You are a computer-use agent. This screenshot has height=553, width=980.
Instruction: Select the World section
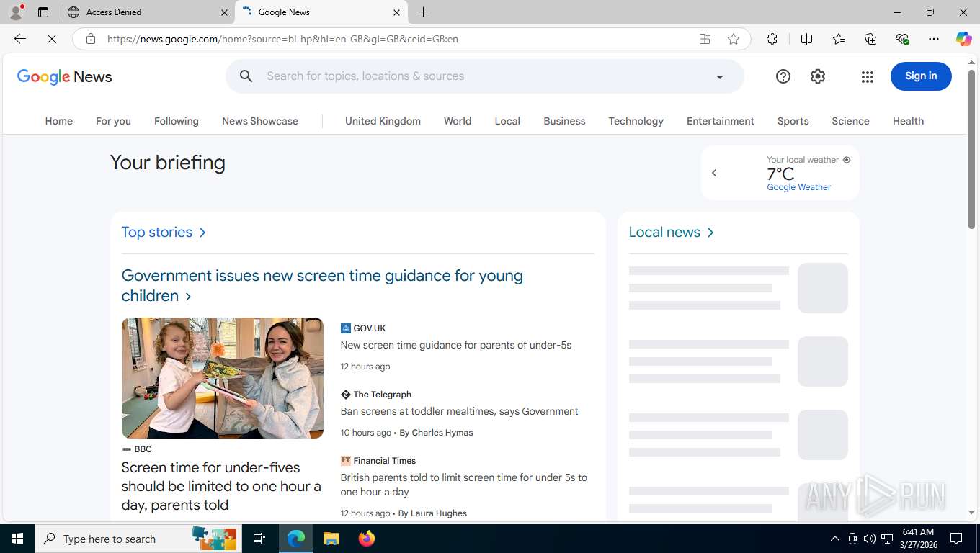[x=458, y=121]
